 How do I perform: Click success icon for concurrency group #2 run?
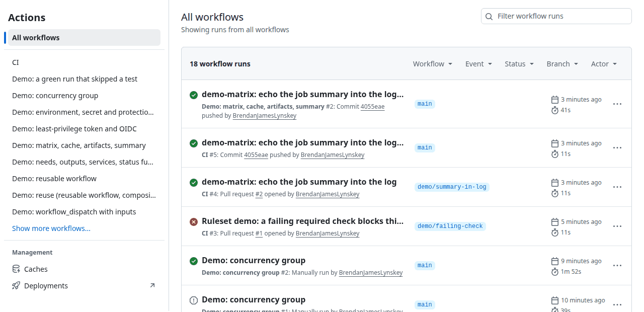(194, 261)
